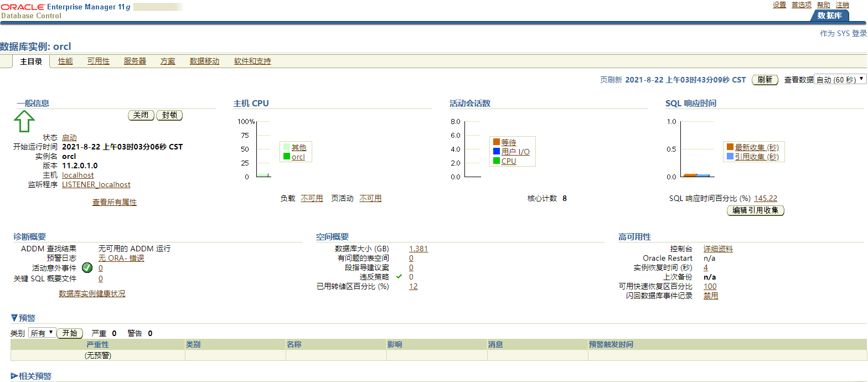Open the 启动 status link
Viewport: 868px width, 382px height.
[x=69, y=137]
